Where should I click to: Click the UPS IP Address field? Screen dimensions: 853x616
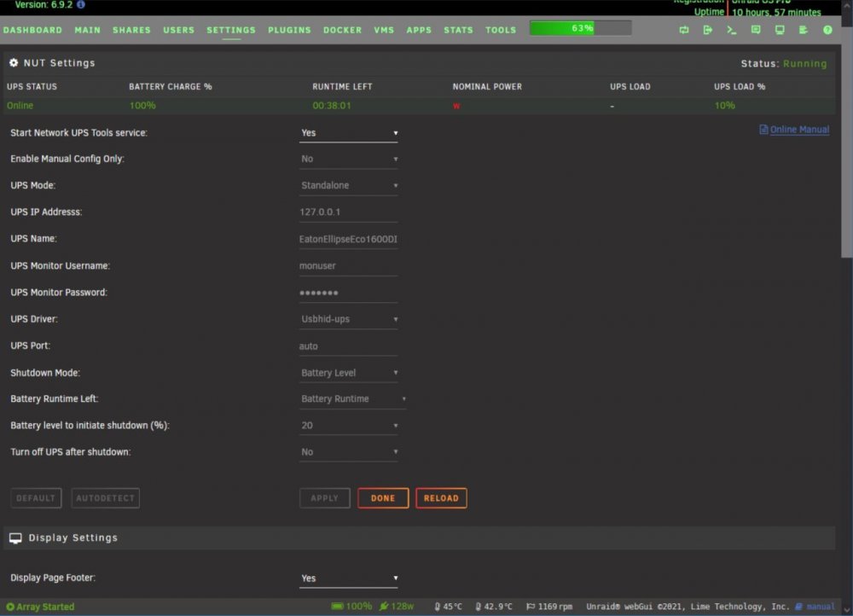pyautogui.click(x=349, y=212)
